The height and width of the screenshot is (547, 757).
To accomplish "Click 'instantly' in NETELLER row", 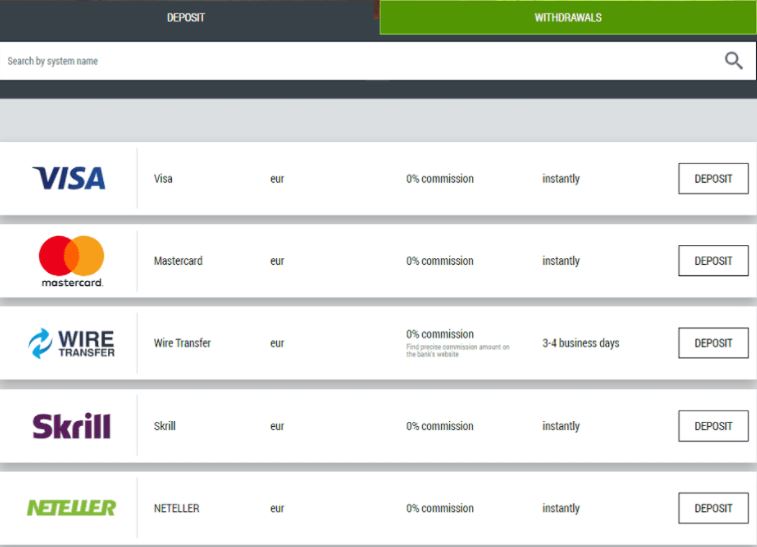I will [x=561, y=508].
